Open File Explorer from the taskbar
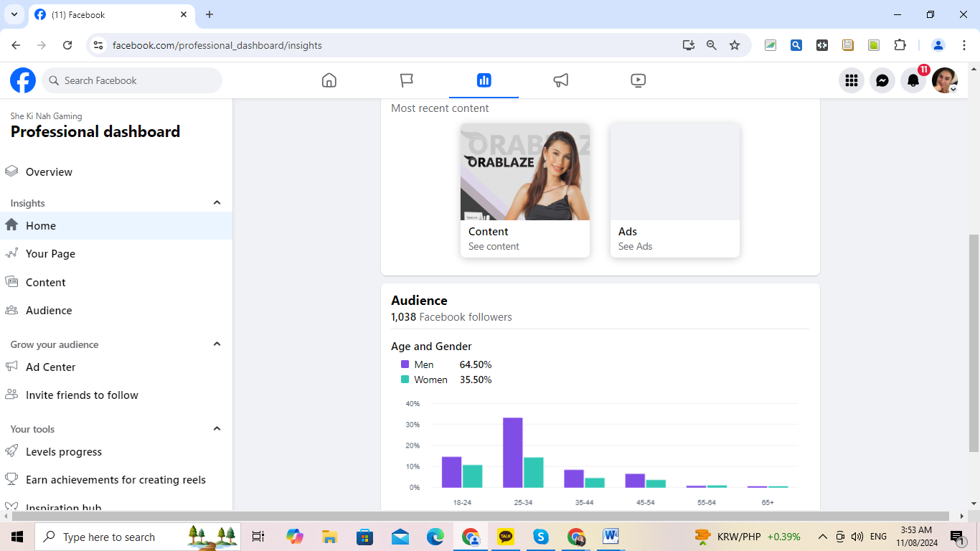 (329, 537)
